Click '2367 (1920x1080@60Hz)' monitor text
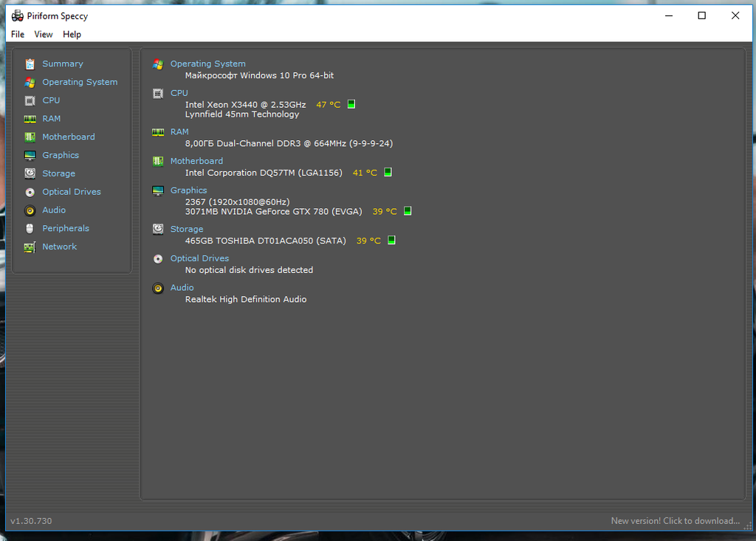This screenshot has width=756, height=541. tap(238, 202)
